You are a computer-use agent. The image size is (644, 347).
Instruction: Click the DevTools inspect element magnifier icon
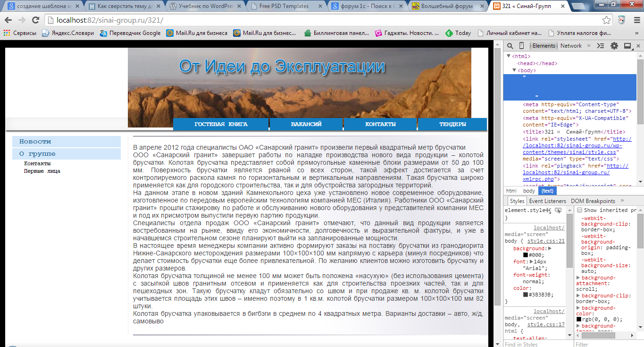[x=510, y=46]
